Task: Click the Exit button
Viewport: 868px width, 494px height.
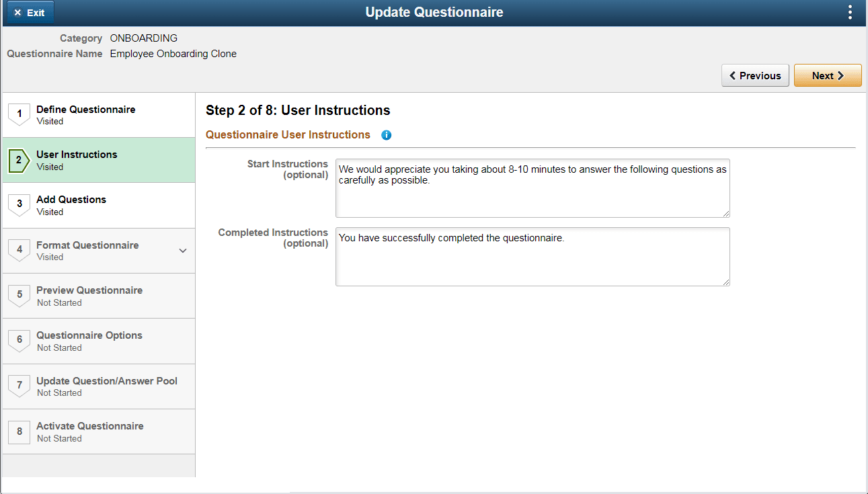Action: tap(30, 12)
